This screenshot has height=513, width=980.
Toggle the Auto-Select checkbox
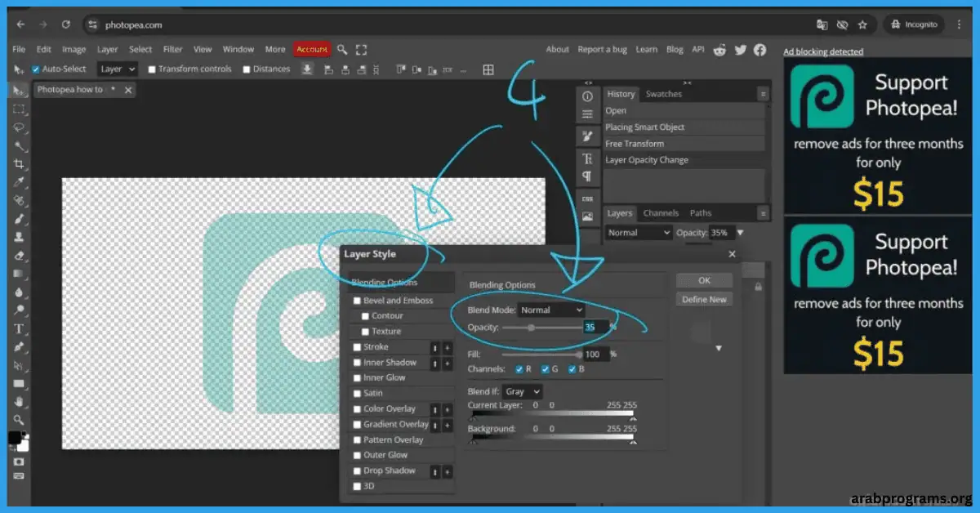[36, 69]
